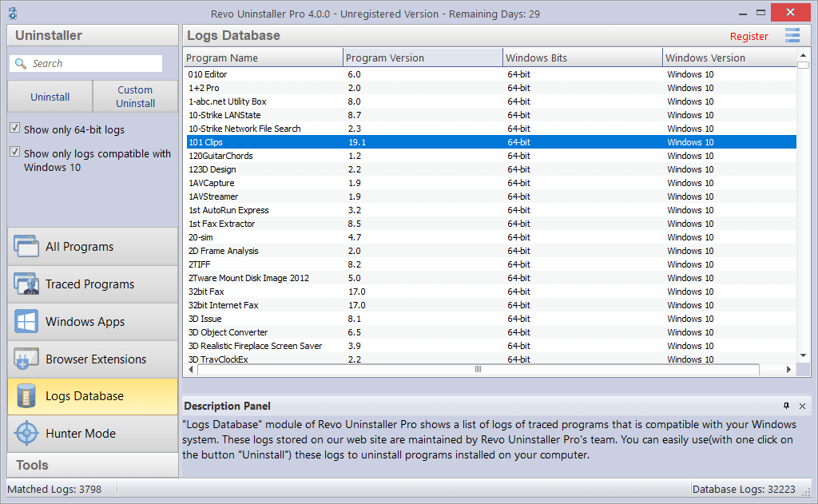Screen dimensions: 818x504
Task: Switch to Hunter Mode
Action: (x=93, y=434)
